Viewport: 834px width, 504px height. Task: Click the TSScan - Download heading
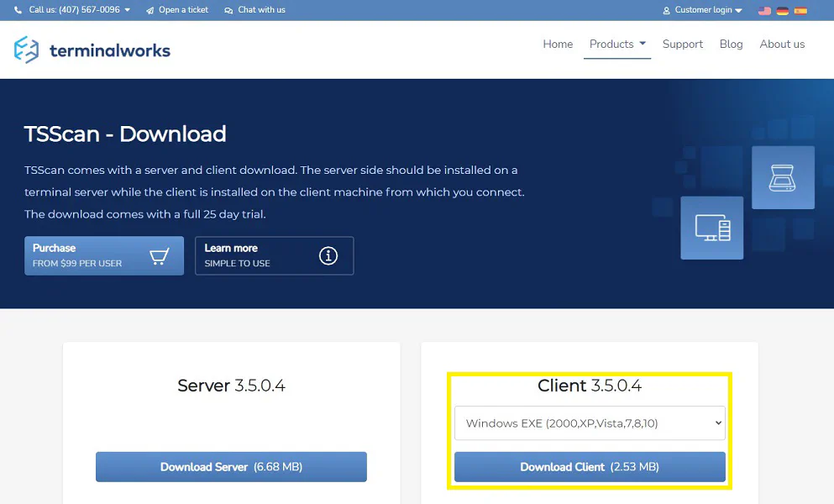click(125, 134)
